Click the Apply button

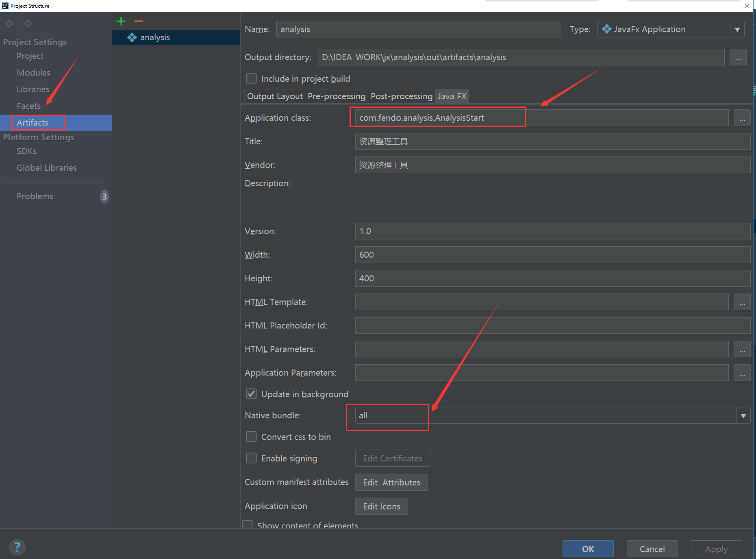[x=716, y=549]
